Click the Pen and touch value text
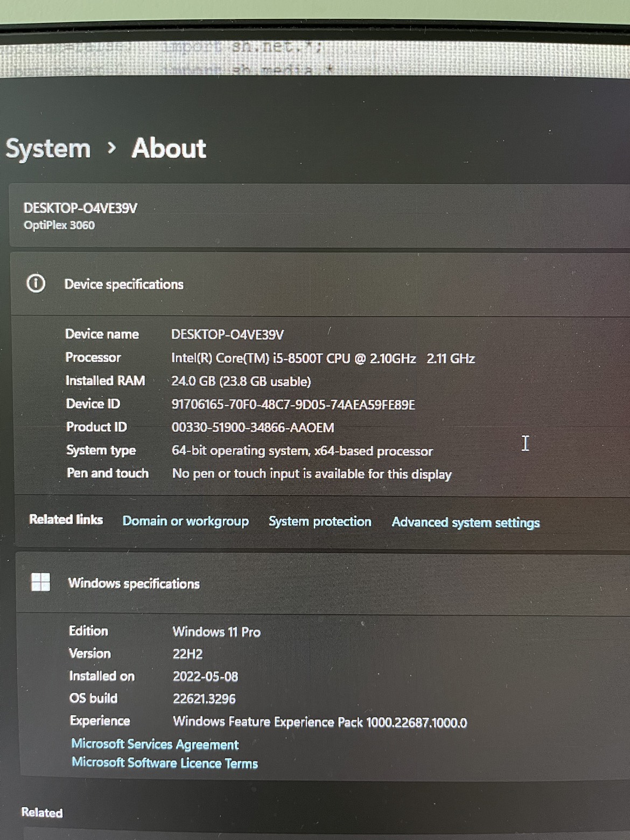This screenshot has width=630, height=840. click(312, 474)
